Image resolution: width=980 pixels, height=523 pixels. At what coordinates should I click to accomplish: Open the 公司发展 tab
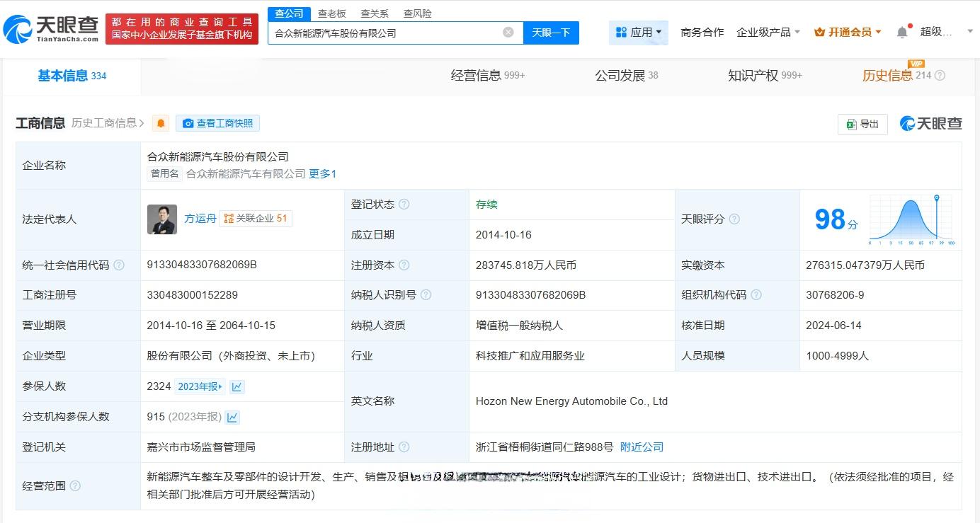tap(627, 76)
